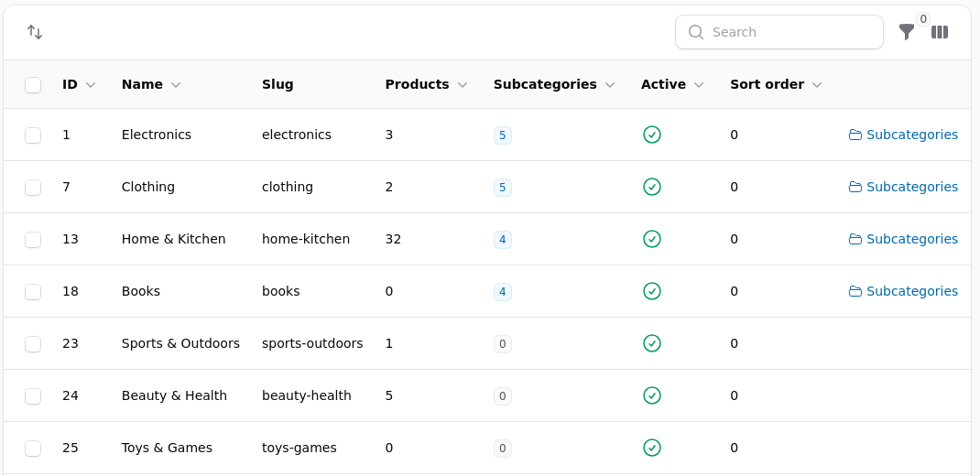Click the active check icon for Beauty & Health
The width and height of the screenshot is (980, 476).
point(652,395)
